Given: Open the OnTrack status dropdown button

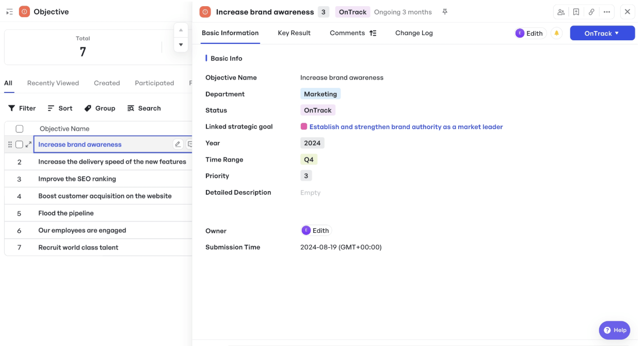Looking at the screenshot, I should click(602, 33).
